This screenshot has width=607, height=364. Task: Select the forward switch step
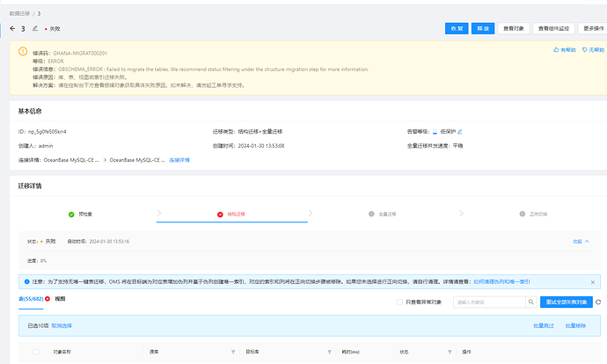533,214
